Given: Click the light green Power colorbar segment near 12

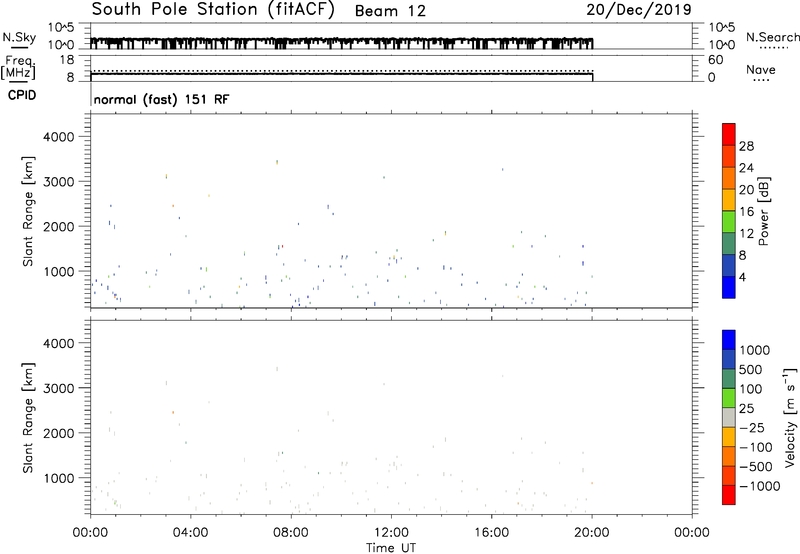Looking at the screenshot, I should pyautogui.click(x=729, y=222).
